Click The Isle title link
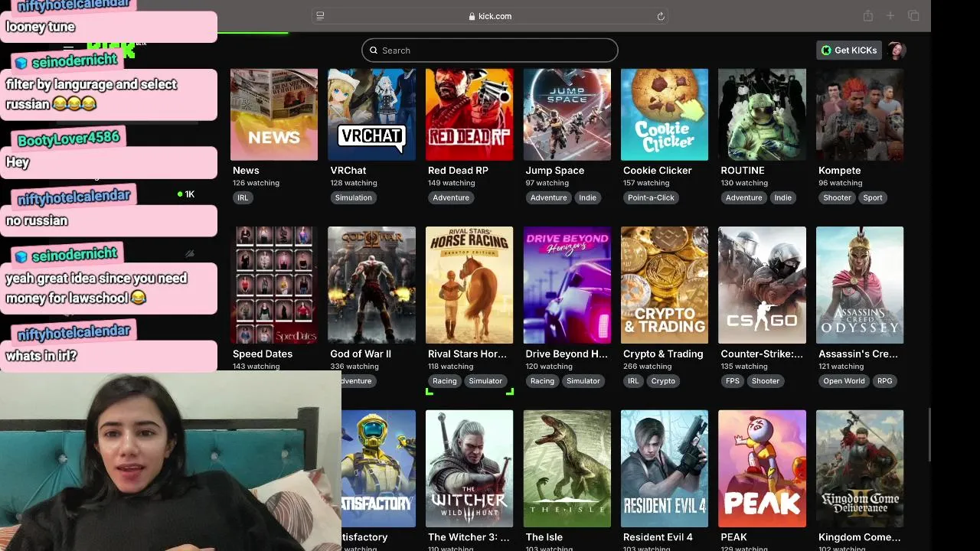Screen dimensions: 980x551 (x=544, y=537)
